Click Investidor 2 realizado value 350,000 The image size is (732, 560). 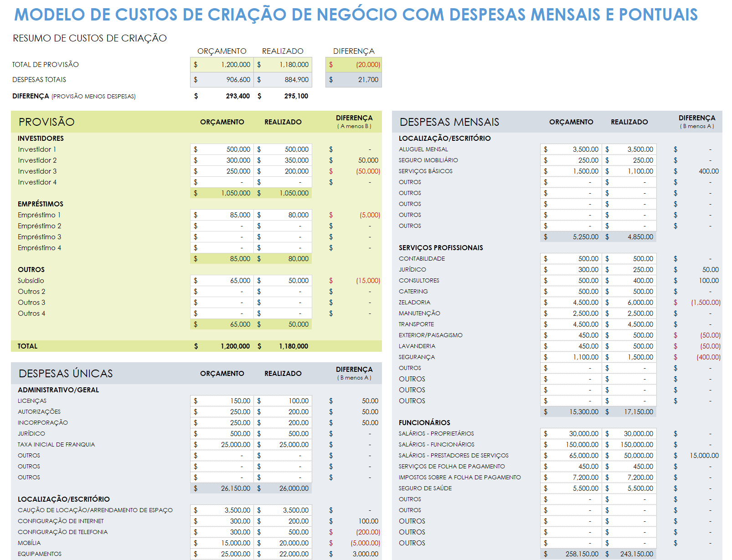tap(283, 160)
